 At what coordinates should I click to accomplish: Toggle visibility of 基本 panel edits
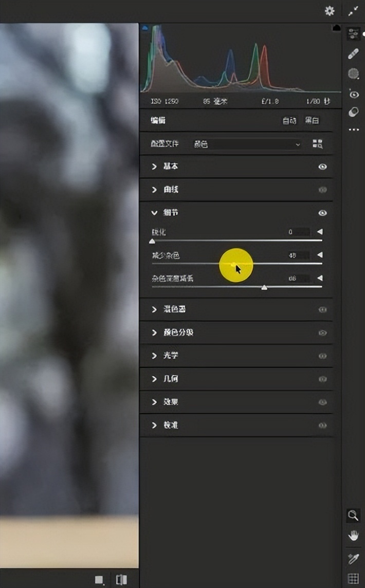click(x=322, y=167)
